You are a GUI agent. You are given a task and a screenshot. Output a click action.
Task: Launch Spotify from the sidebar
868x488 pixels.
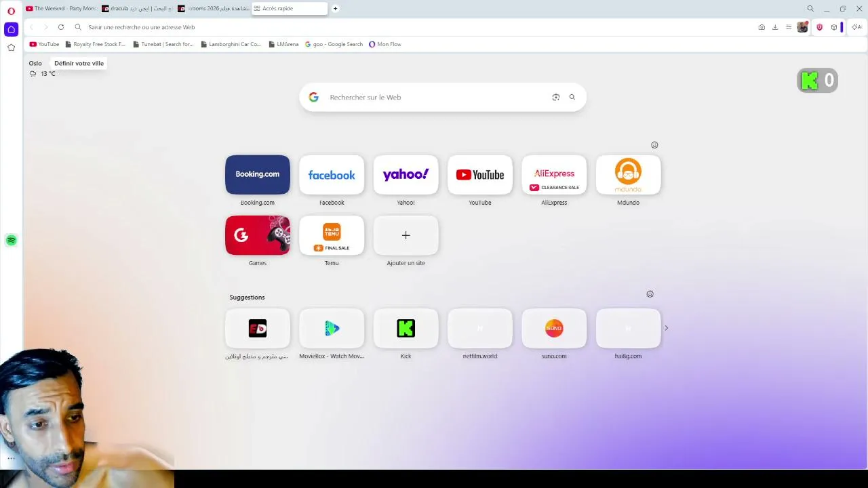click(x=11, y=240)
